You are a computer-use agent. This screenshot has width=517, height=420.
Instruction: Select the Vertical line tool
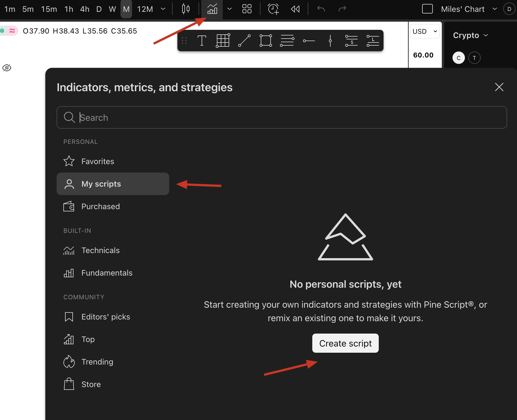[x=330, y=41]
